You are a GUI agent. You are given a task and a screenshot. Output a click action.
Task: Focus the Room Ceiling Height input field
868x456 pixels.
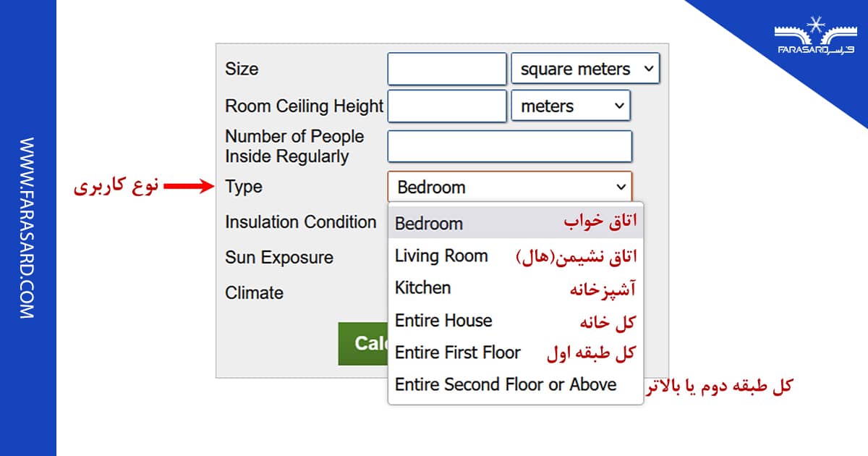click(446, 106)
